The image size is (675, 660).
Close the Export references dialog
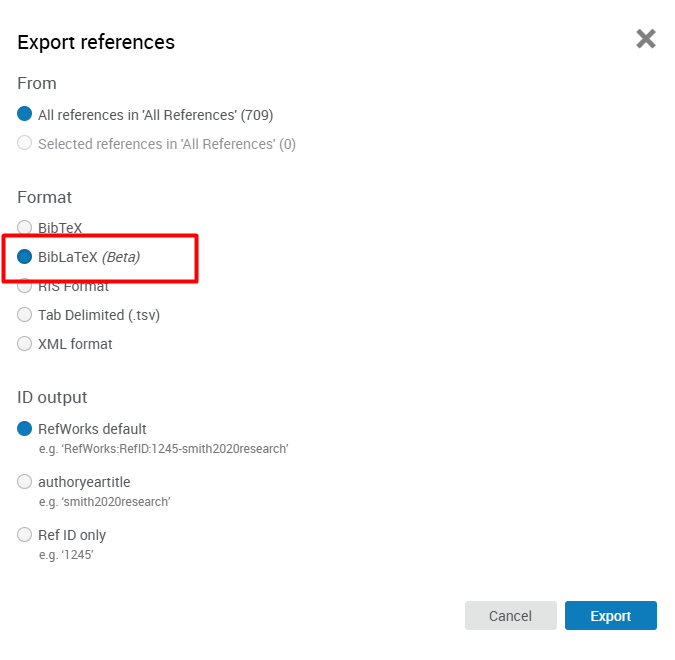click(x=646, y=39)
